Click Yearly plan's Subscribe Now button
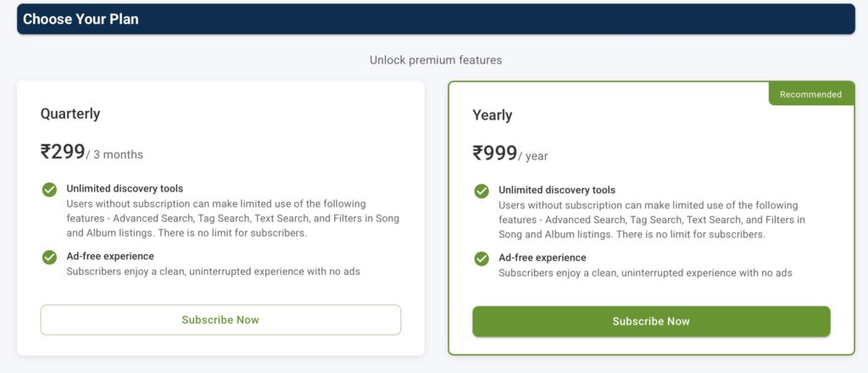The image size is (868, 373). coord(651,321)
